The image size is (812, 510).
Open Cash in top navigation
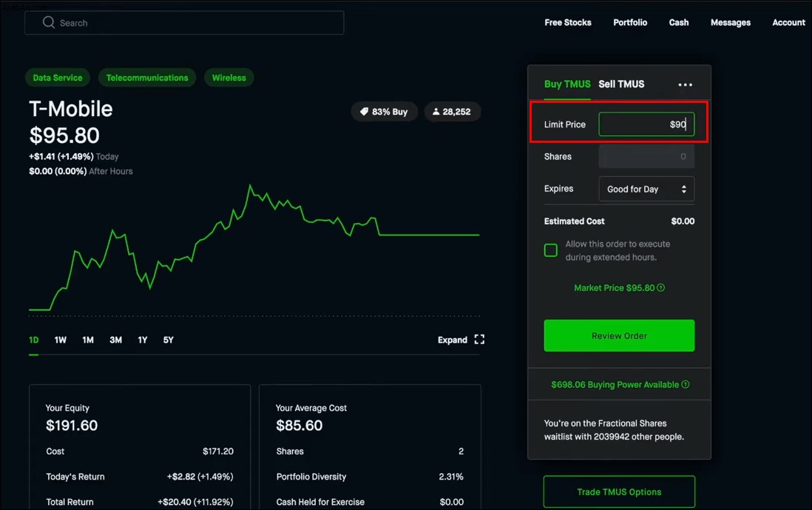click(679, 22)
